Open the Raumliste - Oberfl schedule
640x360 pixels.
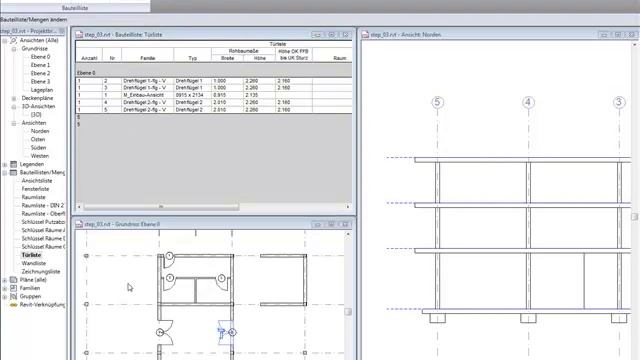(x=43, y=214)
